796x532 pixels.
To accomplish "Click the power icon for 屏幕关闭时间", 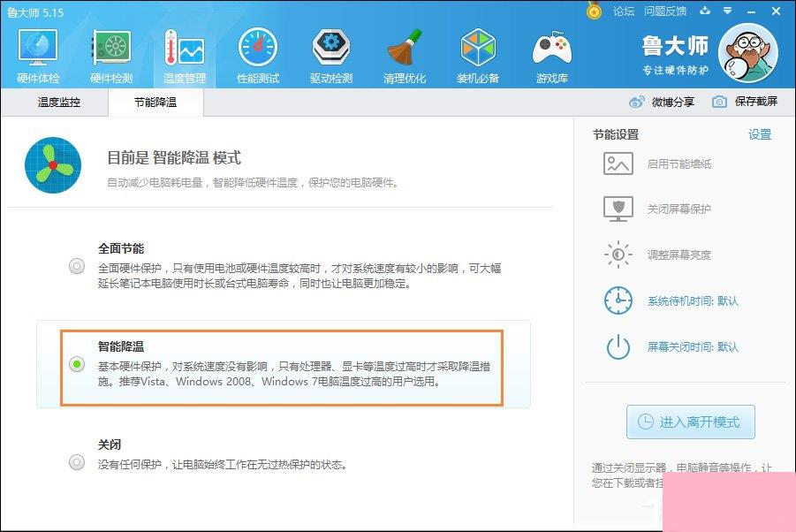I will [618, 346].
